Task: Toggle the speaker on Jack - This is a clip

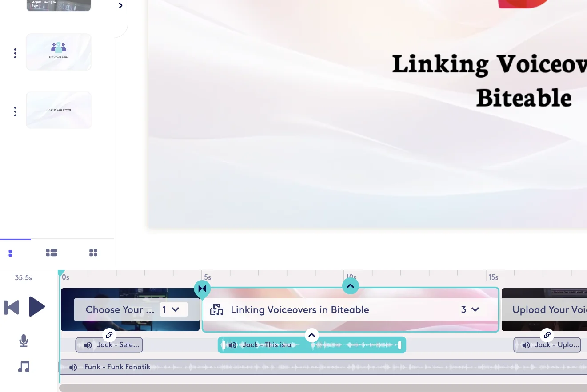Action: coord(232,345)
